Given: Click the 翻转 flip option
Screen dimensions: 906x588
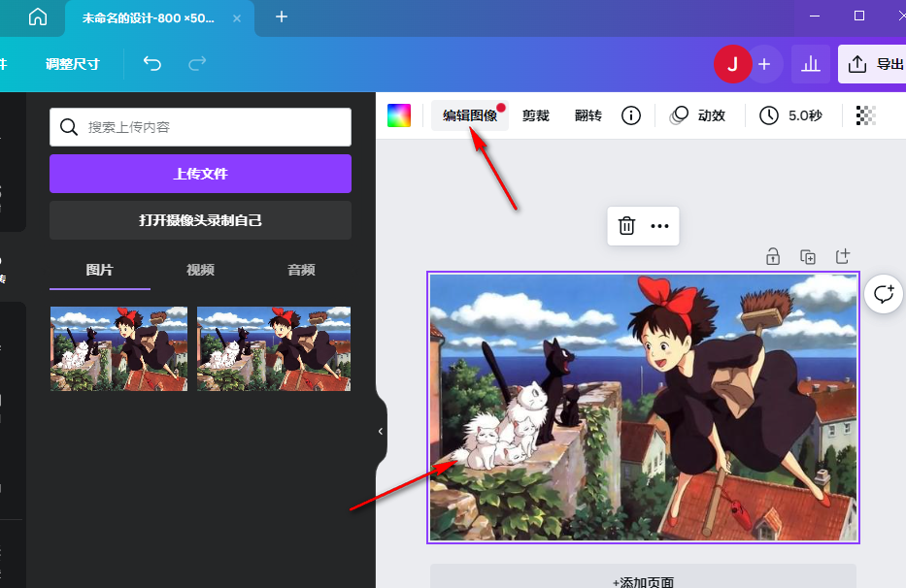Looking at the screenshot, I should pyautogui.click(x=587, y=114).
